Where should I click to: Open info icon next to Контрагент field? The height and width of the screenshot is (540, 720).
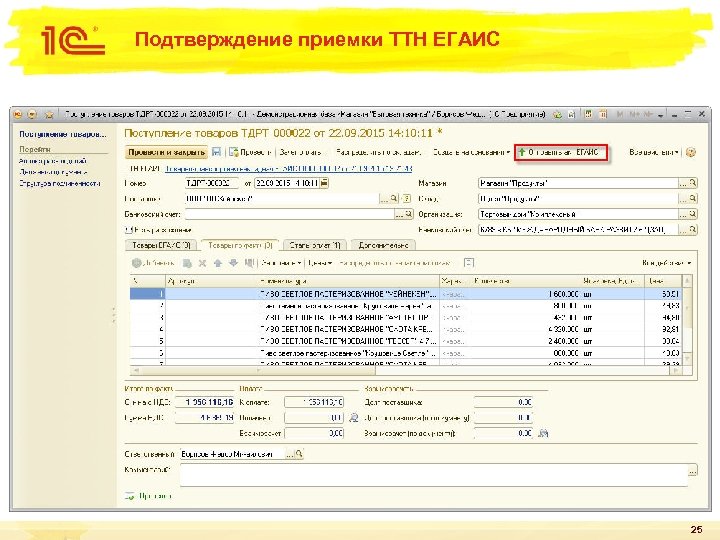click(x=406, y=198)
